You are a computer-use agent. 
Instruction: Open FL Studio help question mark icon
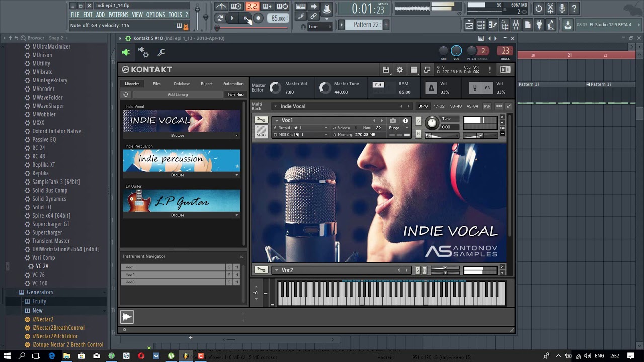[574, 8]
